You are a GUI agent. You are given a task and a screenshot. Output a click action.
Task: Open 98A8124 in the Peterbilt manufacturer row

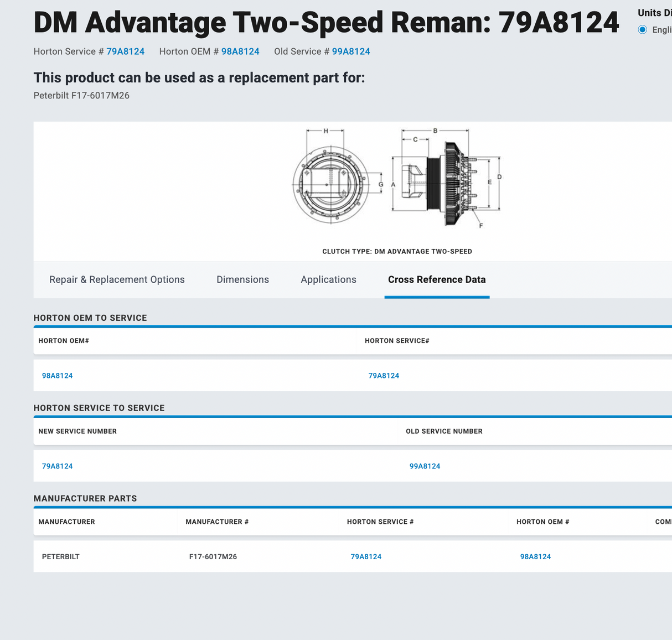click(x=535, y=556)
